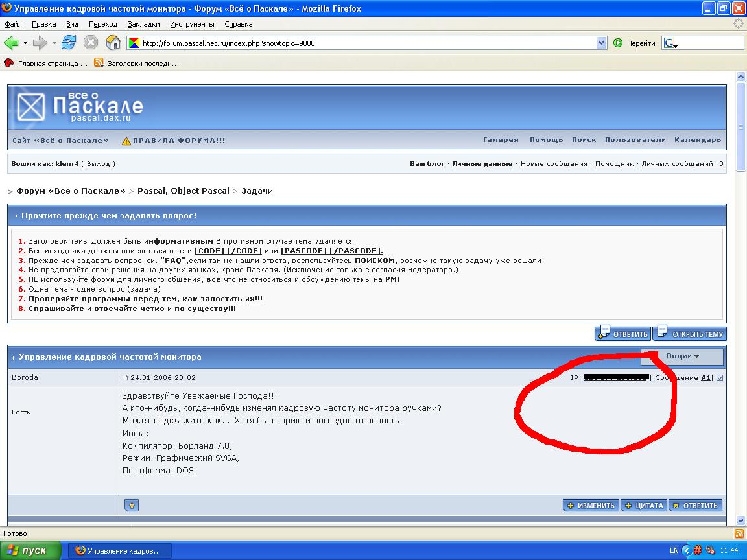Click the up-arrow icon under the post
The height and width of the screenshot is (560, 747).
coord(131,506)
